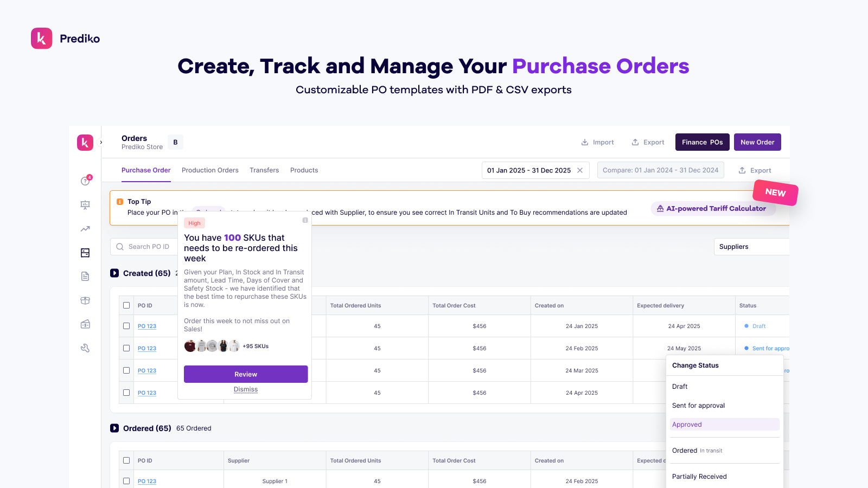The width and height of the screenshot is (868, 488).
Task: Open the help icon with notification badge
Action: pos(86,181)
